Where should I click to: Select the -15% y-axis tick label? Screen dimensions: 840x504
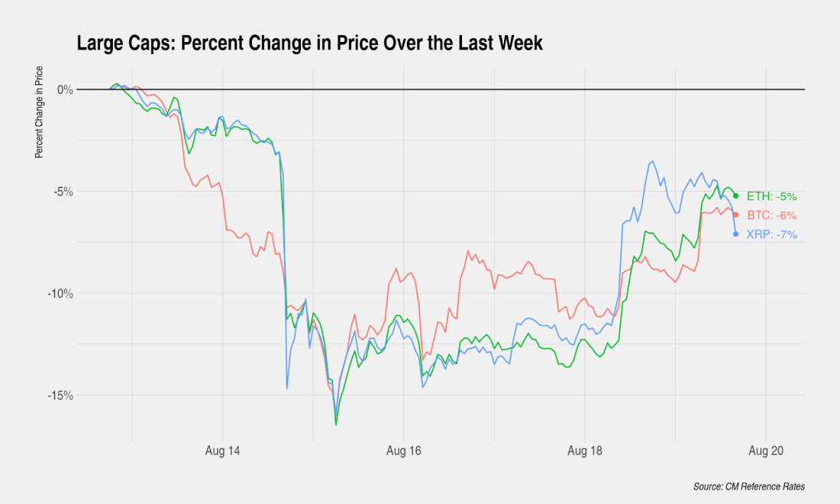click(60, 396)
